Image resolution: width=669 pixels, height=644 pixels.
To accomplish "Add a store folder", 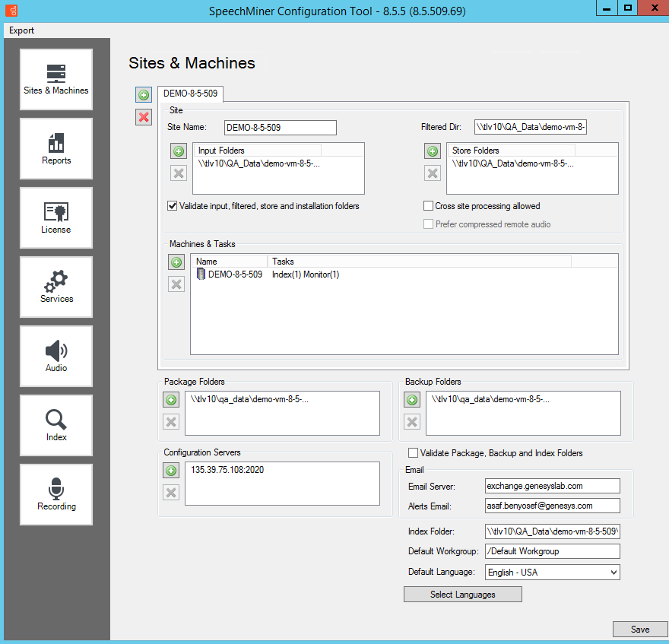I will click(433, 151).
